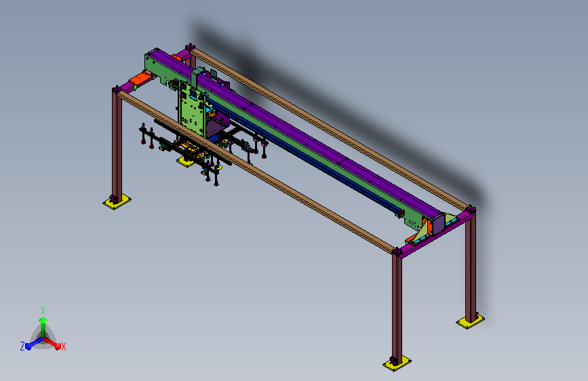Select the rear tan horizontal frame beam
Image resolution: width=588 pixels, height=381 pixels.
click(x=330, y=128)
